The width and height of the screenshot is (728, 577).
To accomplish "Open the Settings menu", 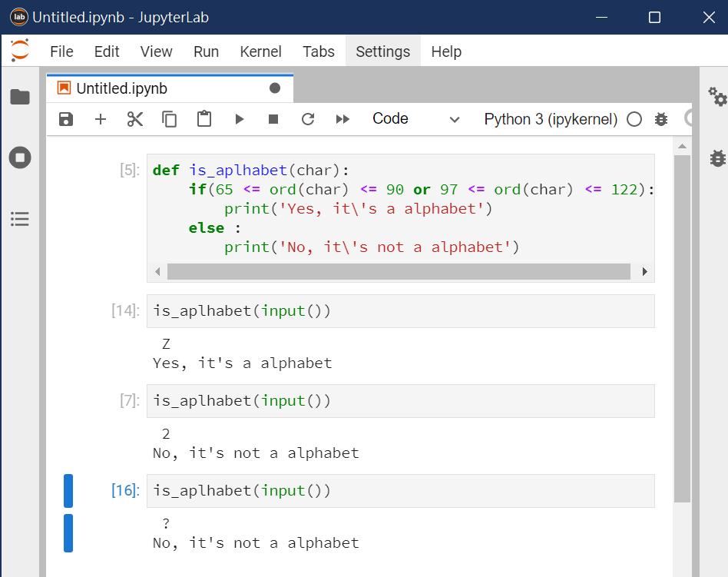I will pyautogui.click(x=383, y=51).
